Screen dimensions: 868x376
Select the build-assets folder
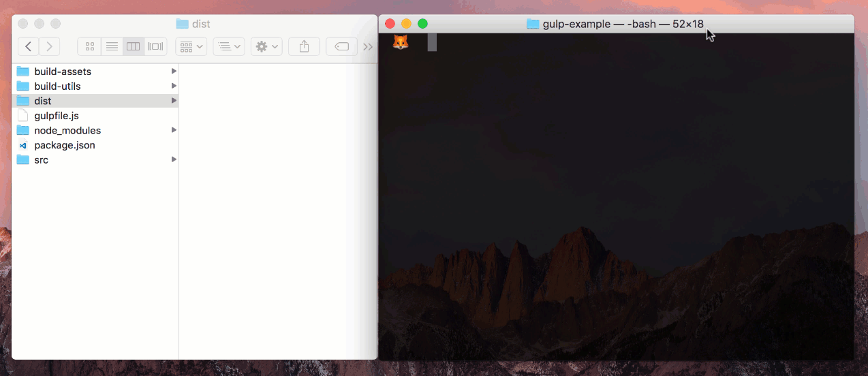95,72
